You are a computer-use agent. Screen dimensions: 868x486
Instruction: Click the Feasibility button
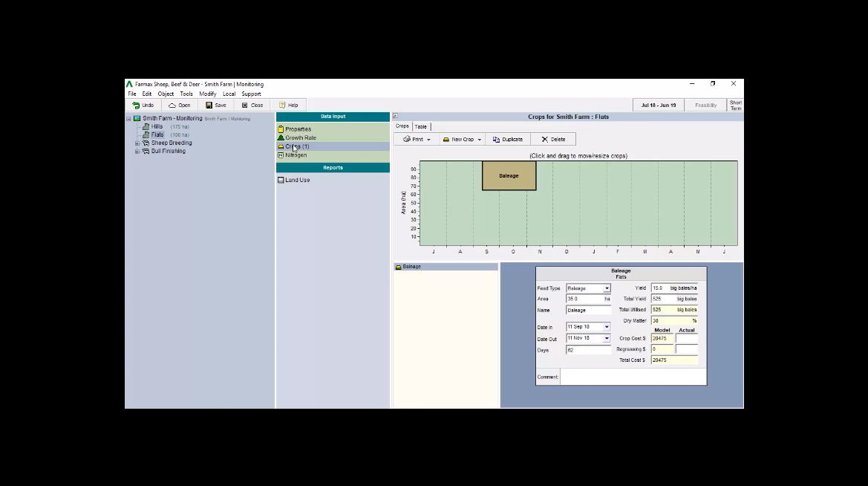tap(706, 106)
